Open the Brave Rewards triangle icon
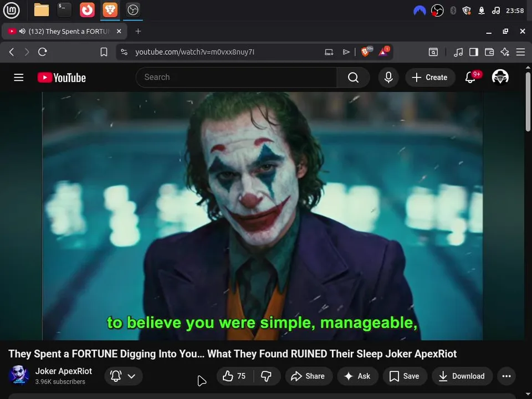Viewport: 532px width, 399px height. [x=383, y=52]
